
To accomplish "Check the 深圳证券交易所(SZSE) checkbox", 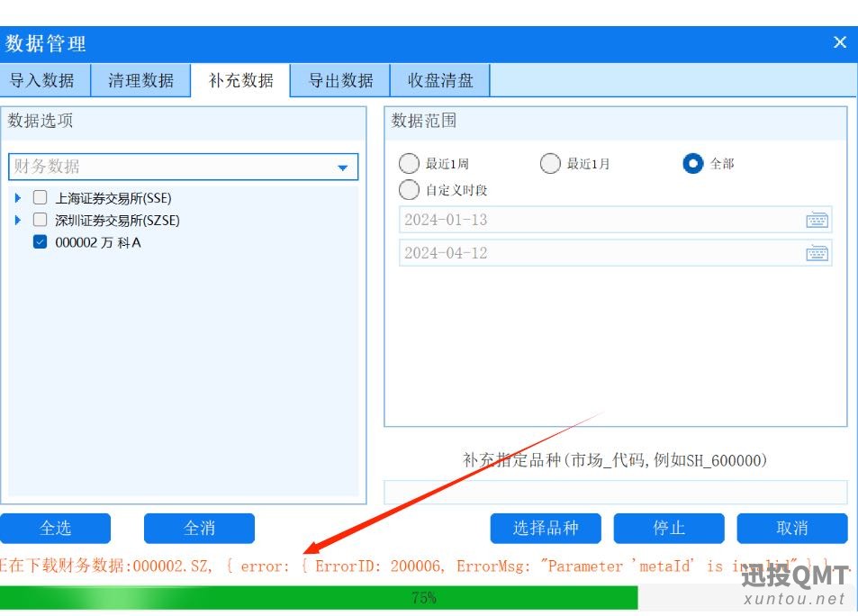I will click(40, 220).
